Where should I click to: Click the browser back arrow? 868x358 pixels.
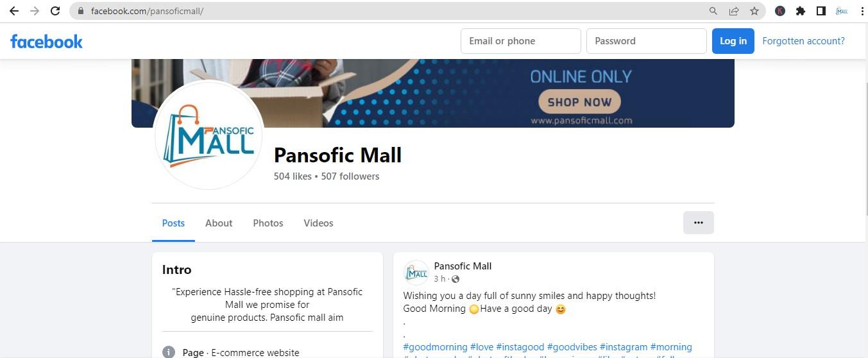(14, 11)
